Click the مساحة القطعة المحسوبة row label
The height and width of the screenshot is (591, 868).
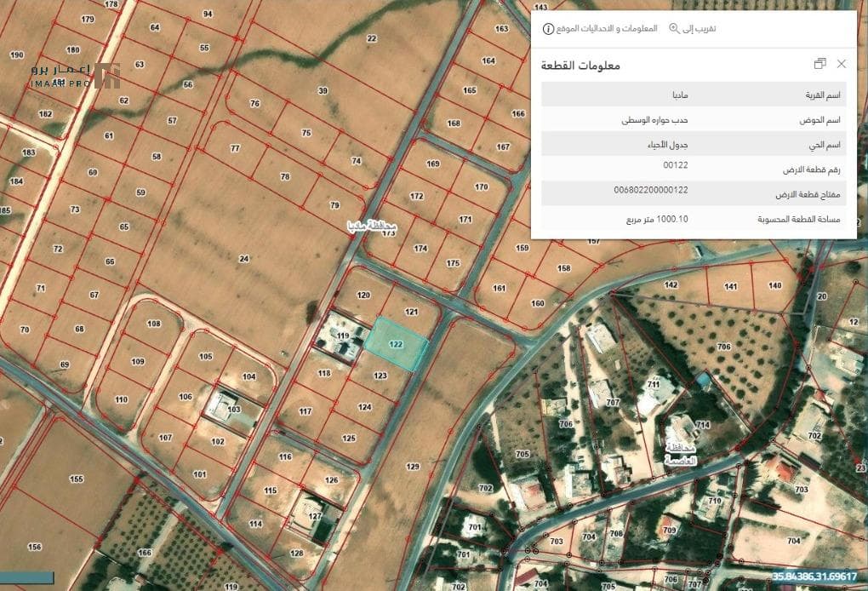point(799,220)
